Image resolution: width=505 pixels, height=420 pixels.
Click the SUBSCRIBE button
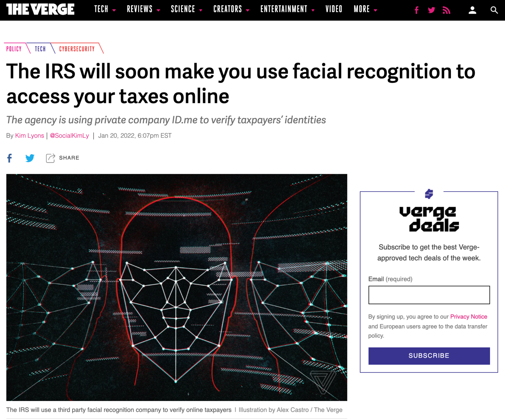pos(429,356)
